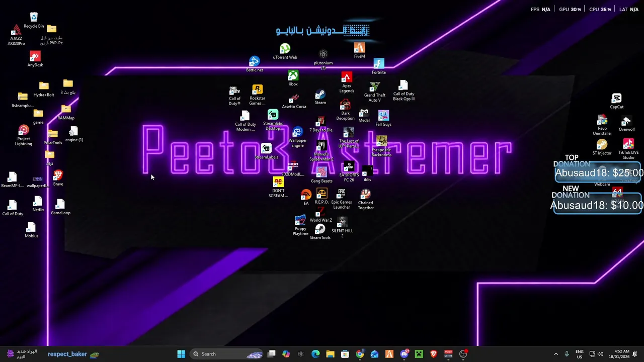
Task: Open Microsoft Edge from the taskbar
Action: (315, 354)
